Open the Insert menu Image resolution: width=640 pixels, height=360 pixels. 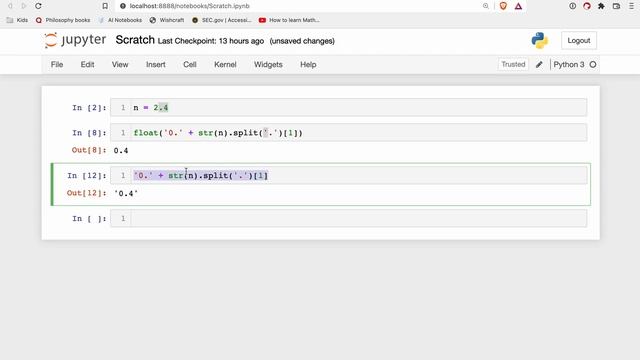click(156, 64)
